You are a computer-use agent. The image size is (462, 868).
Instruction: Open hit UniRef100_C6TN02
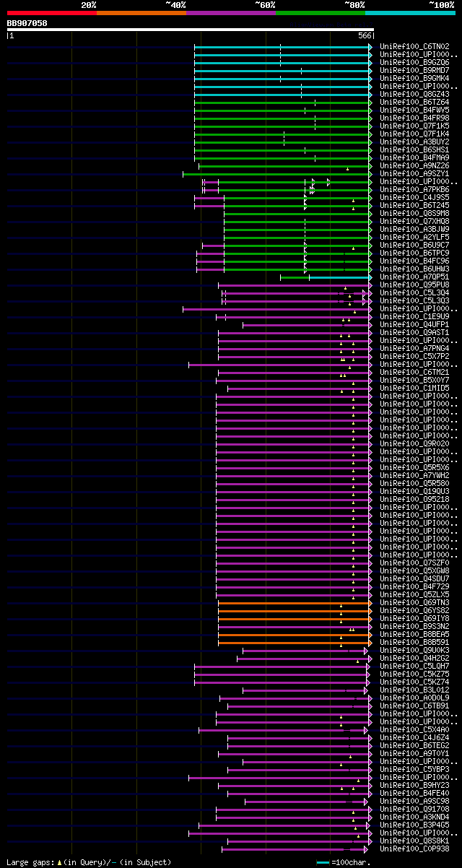(x=416, y=47)
